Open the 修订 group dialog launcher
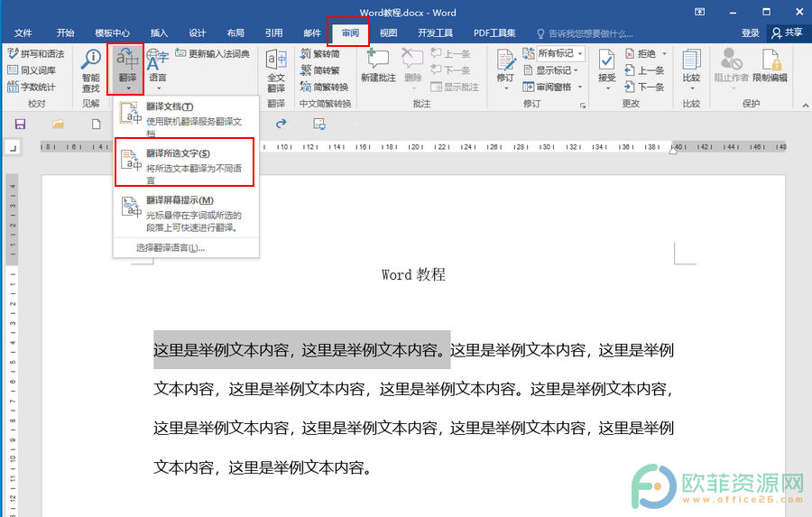Viewport: 812px width, 517px height. tap(583, 106)
